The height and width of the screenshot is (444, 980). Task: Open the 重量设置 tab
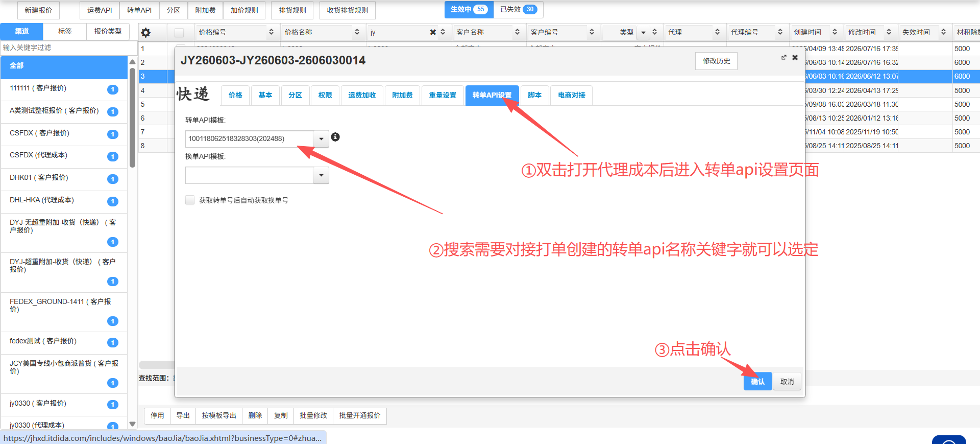point(443,95)
